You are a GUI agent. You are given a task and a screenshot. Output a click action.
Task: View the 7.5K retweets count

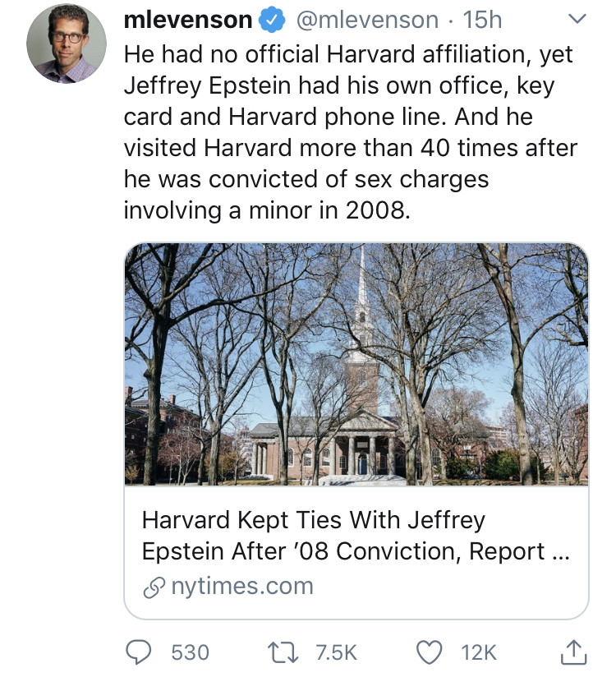[x=337, y=652]
